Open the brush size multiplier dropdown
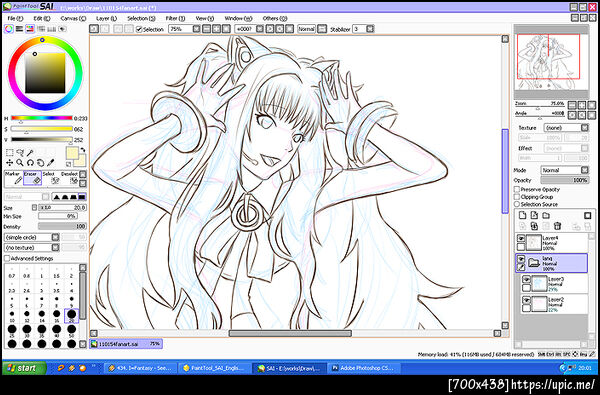This screenshot has height=395, width=600. click(34, 207)
